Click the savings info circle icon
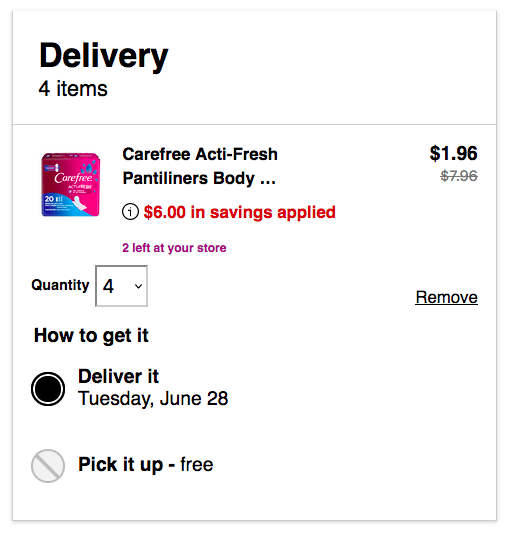This screenshot has height=536, width=512. 130,212
